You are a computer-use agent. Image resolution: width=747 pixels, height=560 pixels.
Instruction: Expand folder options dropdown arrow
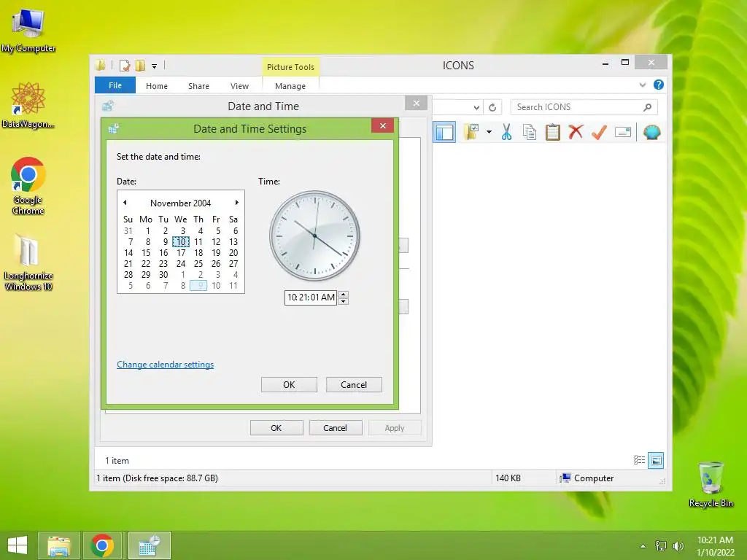tap(489, 132)
